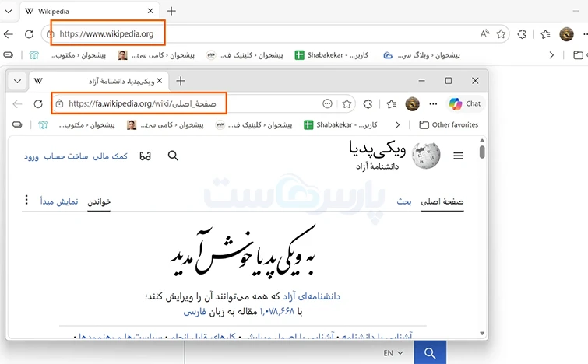Open Extensions icon in front window
The image size is (588, 364).
368,103
